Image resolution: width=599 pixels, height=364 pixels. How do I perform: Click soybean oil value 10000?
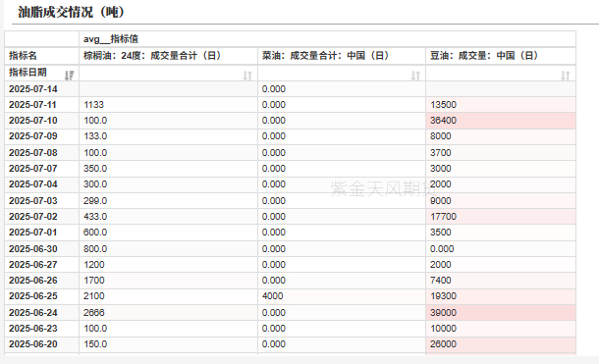coord(443,328)
